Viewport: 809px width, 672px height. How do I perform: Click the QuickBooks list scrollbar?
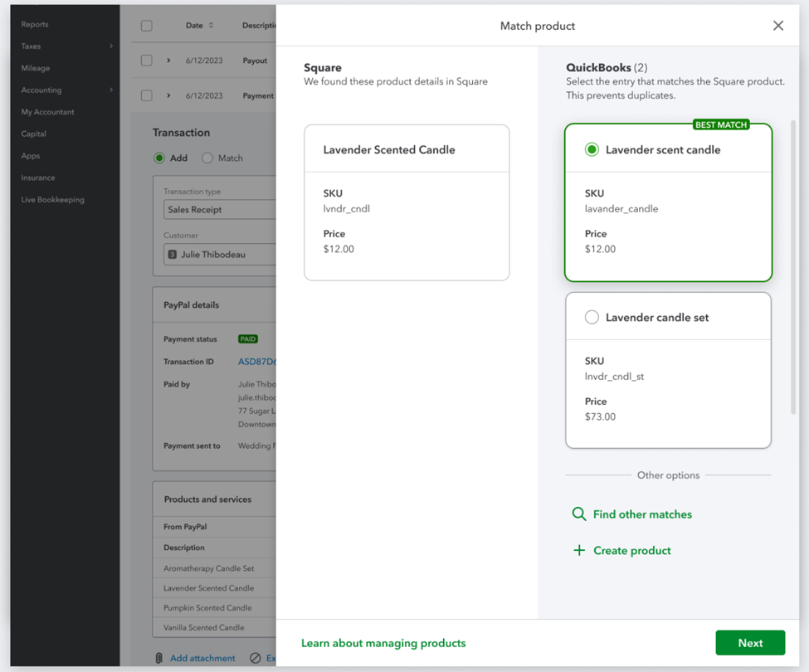793,267
